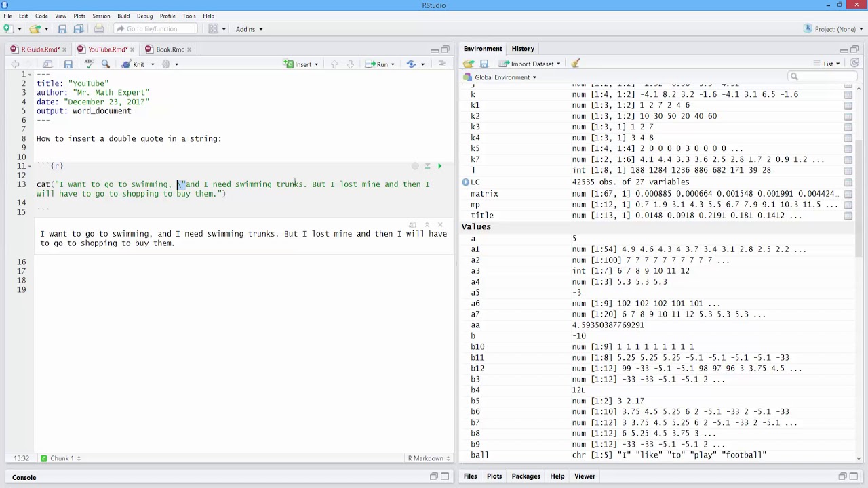Go forward to next source location
Screen dimensions: 868x488
click(x=30, y=64)
